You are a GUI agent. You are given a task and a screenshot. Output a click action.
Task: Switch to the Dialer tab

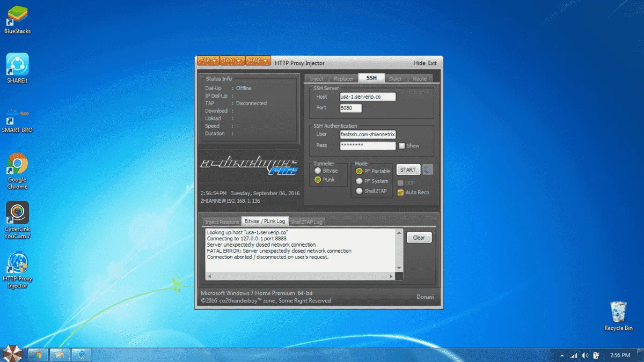tap(396, 79)
